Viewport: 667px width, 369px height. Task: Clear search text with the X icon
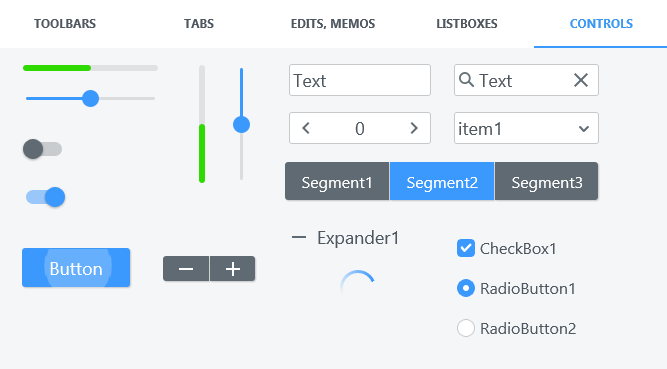581,80
